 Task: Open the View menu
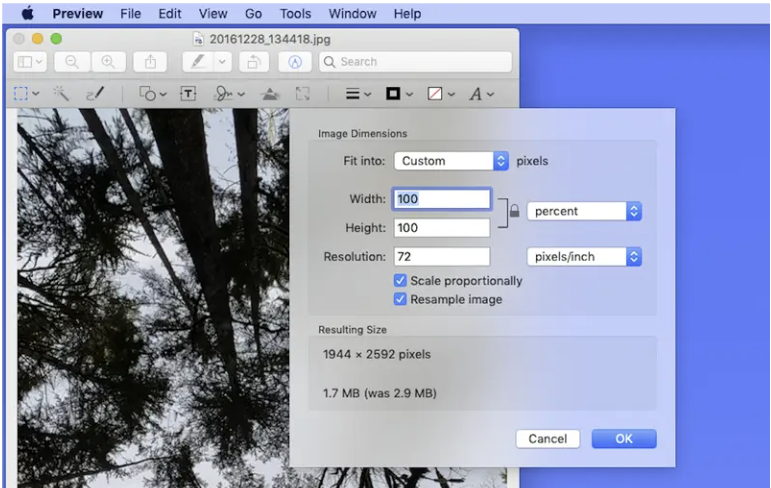click(213, 14)
